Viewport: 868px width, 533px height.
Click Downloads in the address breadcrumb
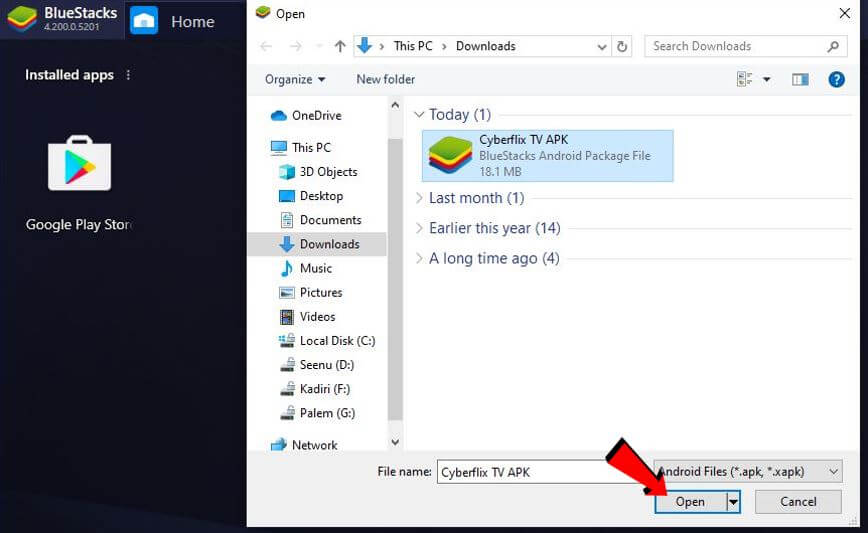click(485, 46)
